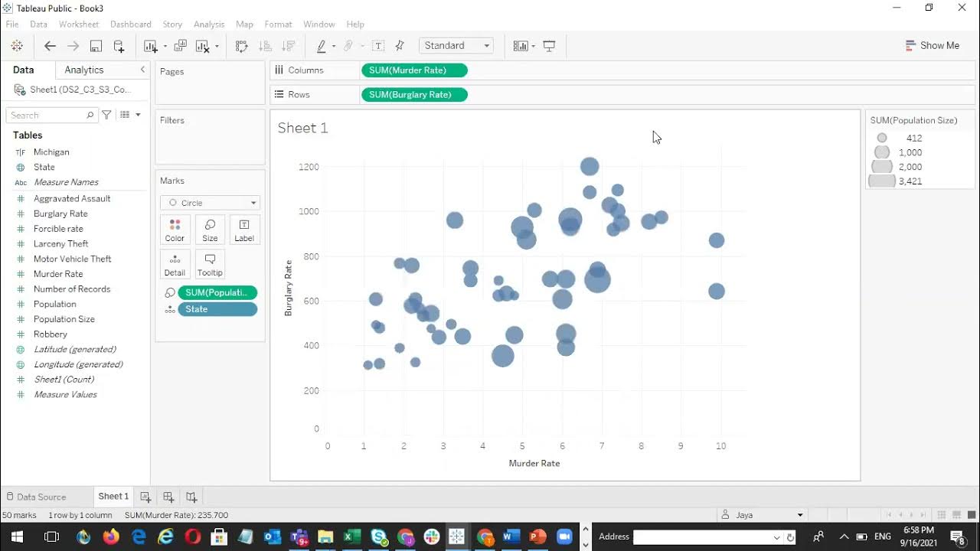Duplicate the current sheet from the toolbar

pos(180,46)
